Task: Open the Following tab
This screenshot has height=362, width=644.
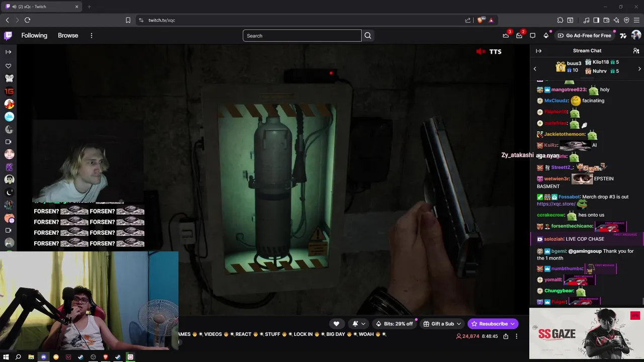Action: [x=34, y=36]
